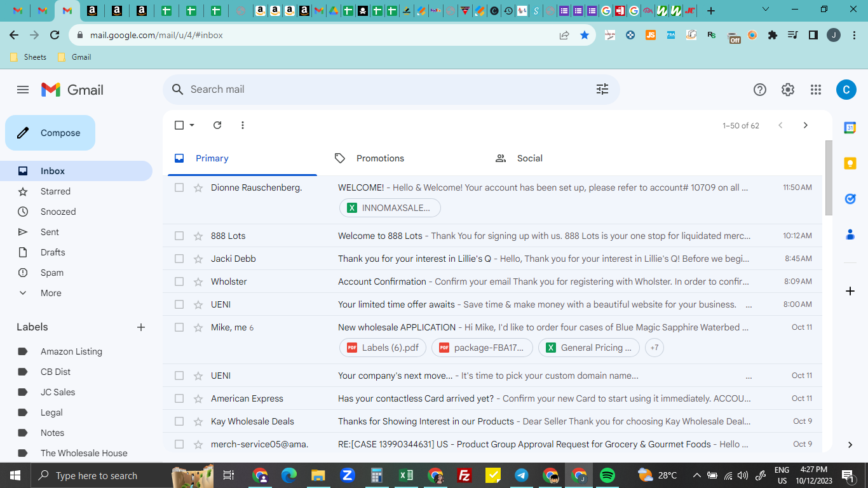
Task: Open the Gmail main menu hamburger icon
Action: coord(23,90)
